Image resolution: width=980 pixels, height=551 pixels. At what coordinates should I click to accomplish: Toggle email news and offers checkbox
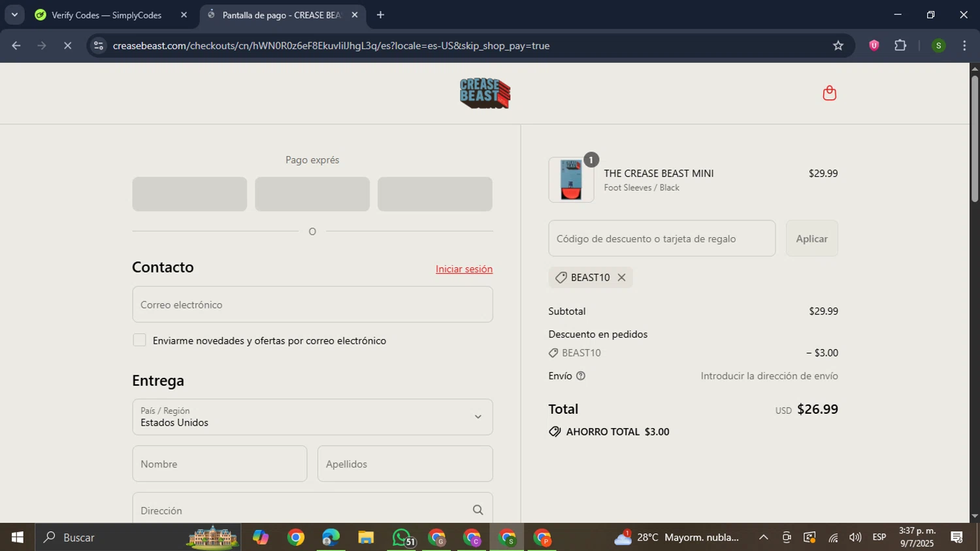click(139, 340)
